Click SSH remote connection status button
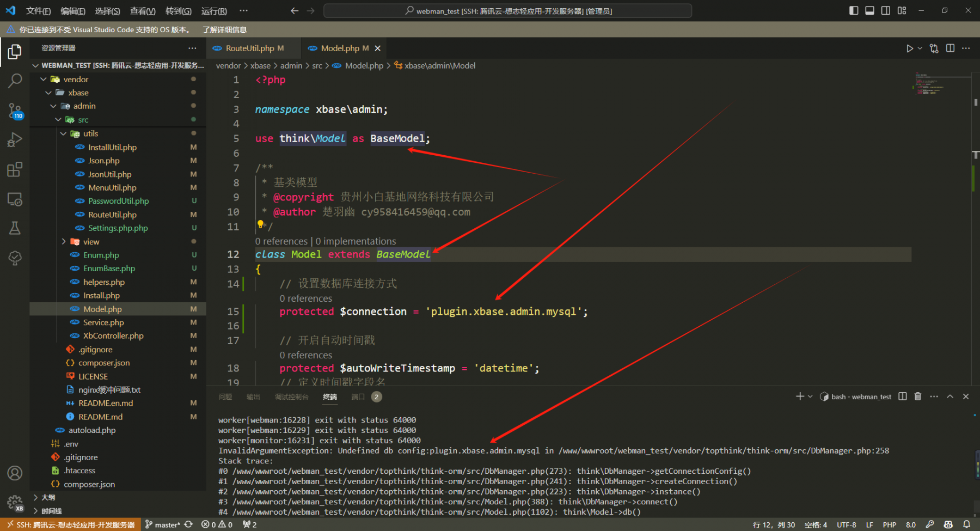Image resolution: width=980 pixels, height=531 pixels. (x=71, y=524)
